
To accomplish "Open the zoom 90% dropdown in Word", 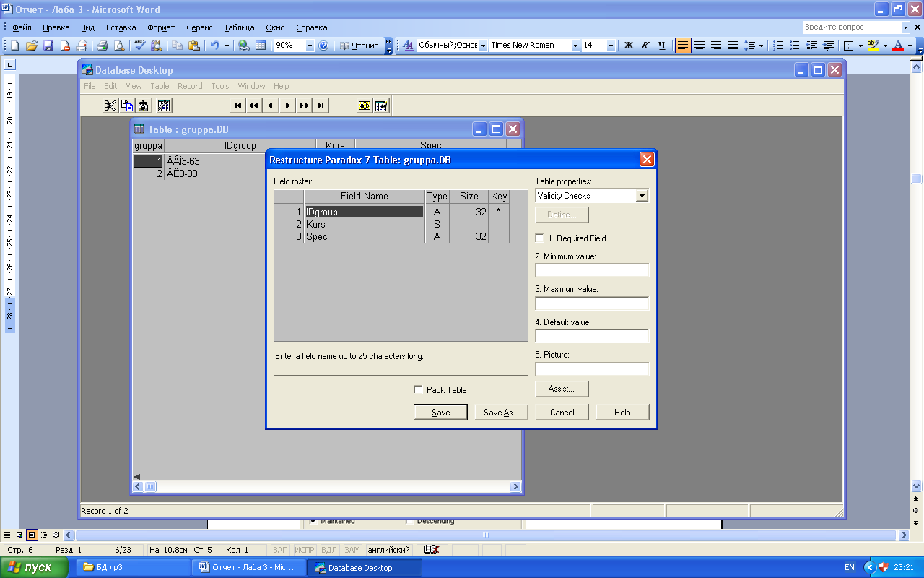I will point(310,46).
